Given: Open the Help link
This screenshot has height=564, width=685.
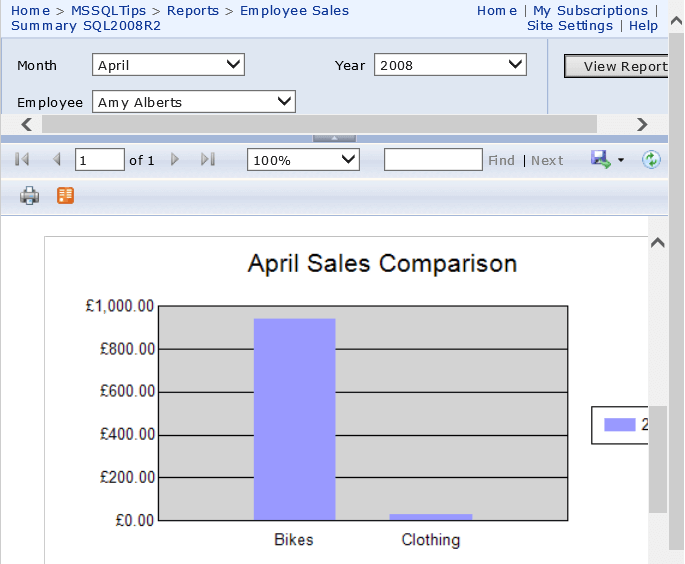Looking at the screenshot, I should pos(643,26).
